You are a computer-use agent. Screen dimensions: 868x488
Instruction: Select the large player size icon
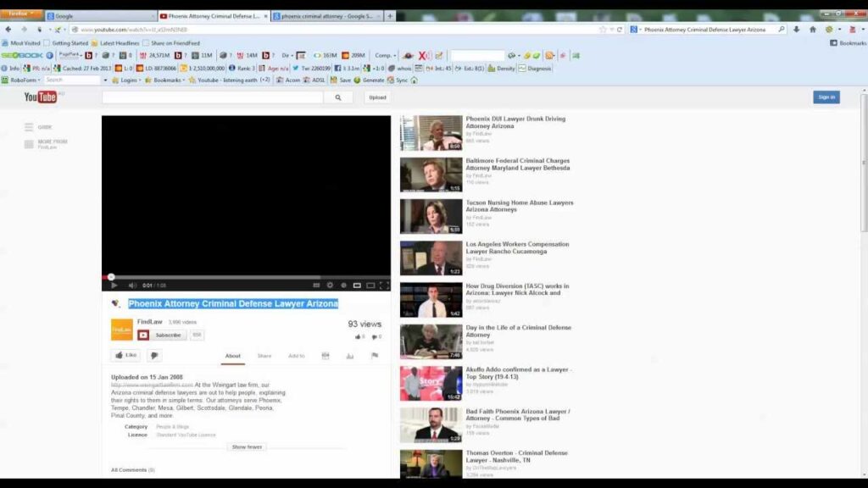pyautogui.click(x=371, y=286)
